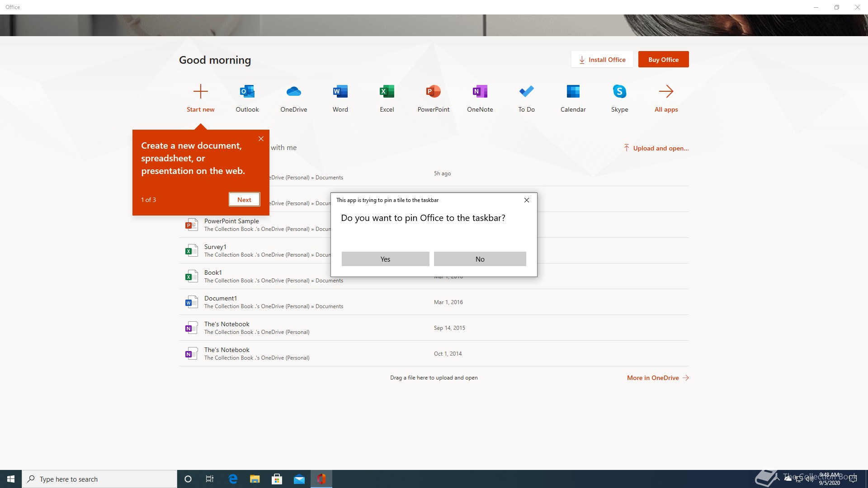The width and height of the screenshot is (868, 488).
Task: Click Upload and open link
Action: [656, 148]
